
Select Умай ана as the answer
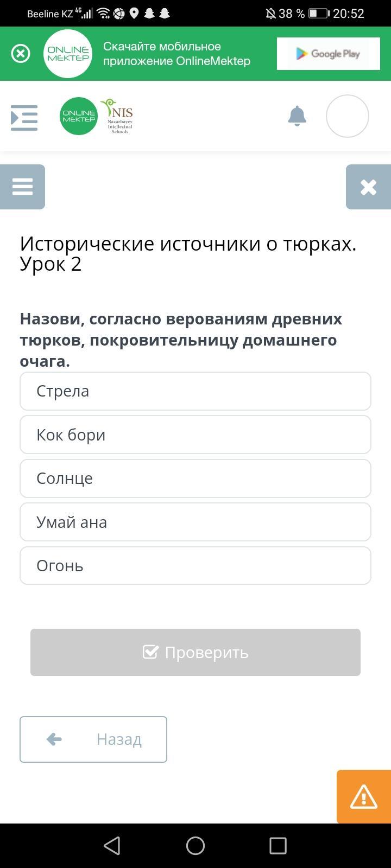(x=195, y=522)
